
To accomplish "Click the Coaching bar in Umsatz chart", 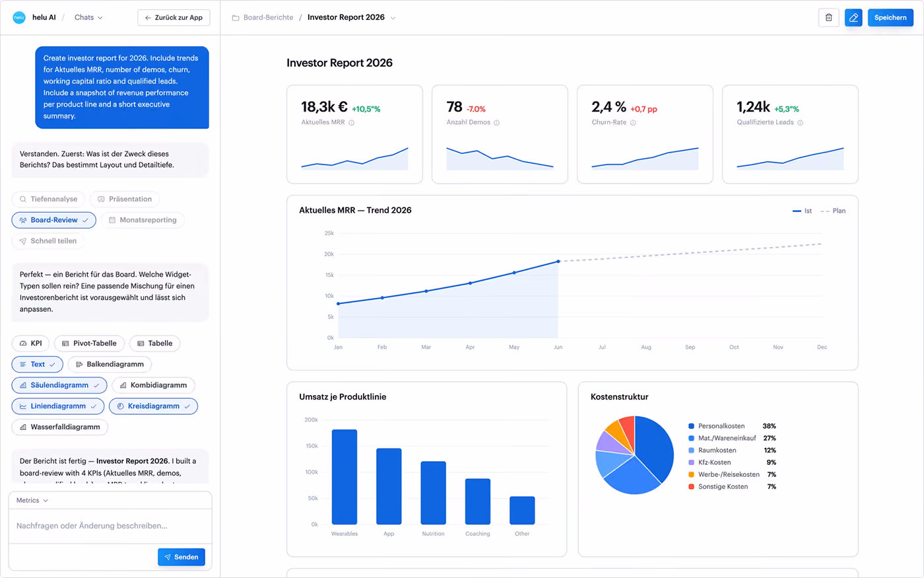I will click(x=478, y=501).
